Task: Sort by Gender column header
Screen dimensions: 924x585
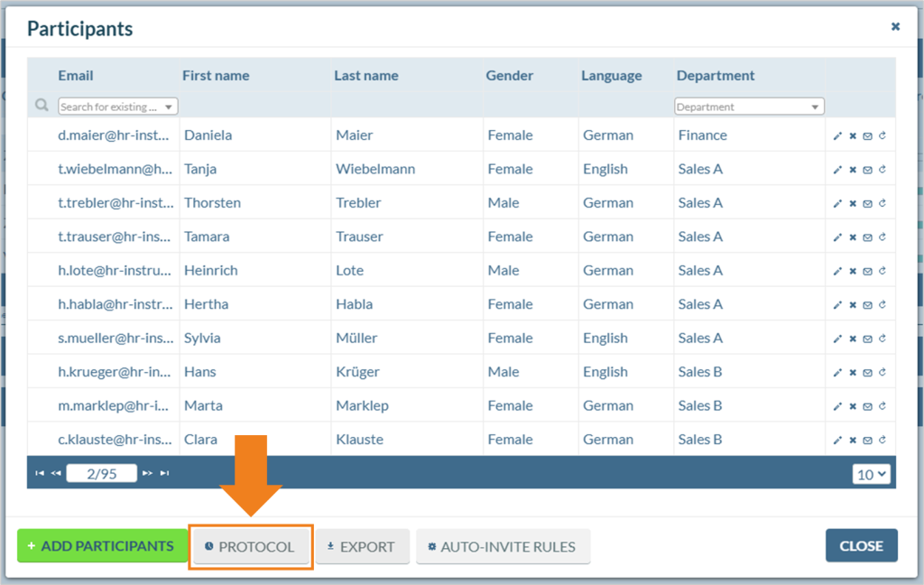Action: point(509,76)
